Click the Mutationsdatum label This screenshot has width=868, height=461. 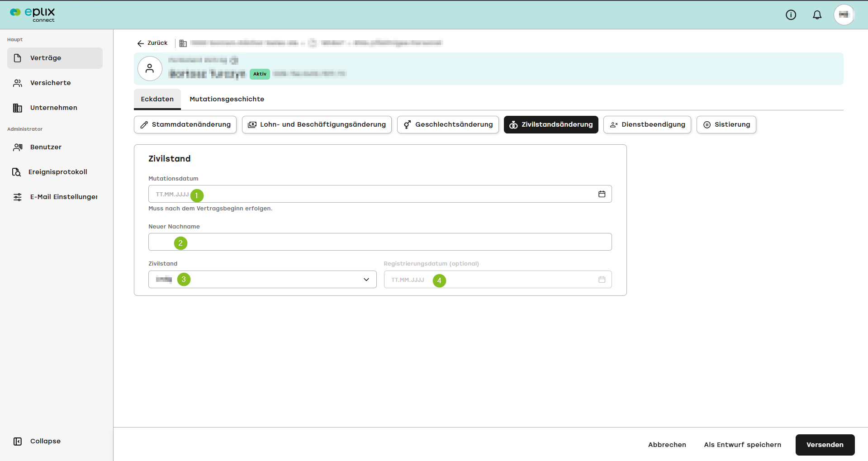(x=173, y=179)
